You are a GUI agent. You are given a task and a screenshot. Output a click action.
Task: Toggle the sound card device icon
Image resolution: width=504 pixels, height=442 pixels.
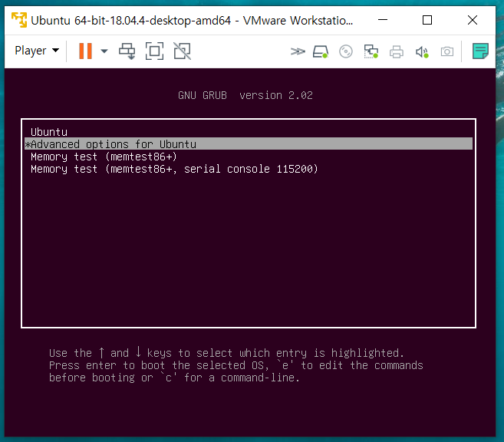coord(422,51)
